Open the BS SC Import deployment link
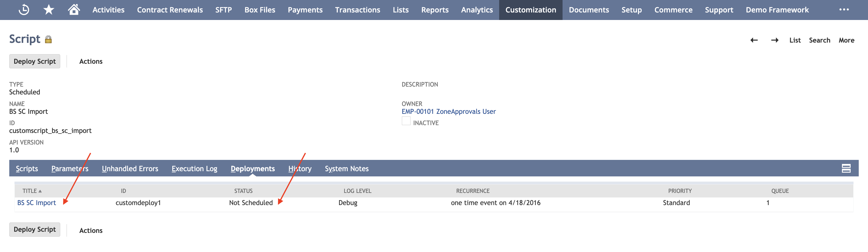 pyautogui.click(x=37, y=203)
